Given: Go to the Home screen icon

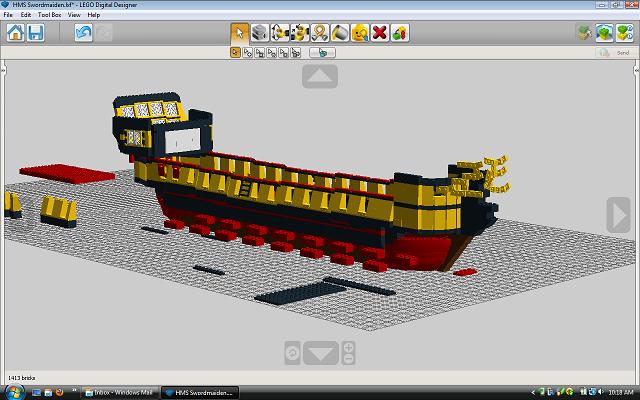Looking at the screenshot, I should tap(16, 33).
